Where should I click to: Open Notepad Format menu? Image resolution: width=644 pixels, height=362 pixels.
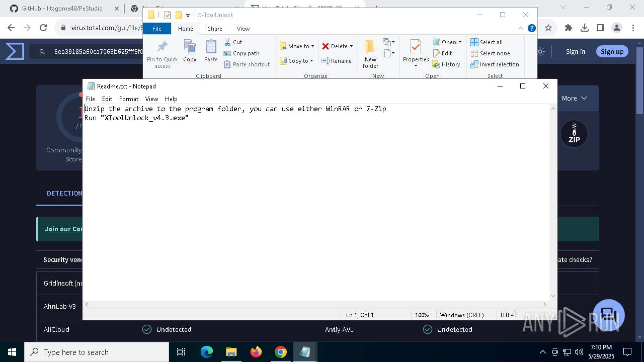pyautogui.click(x=129, y=99)
